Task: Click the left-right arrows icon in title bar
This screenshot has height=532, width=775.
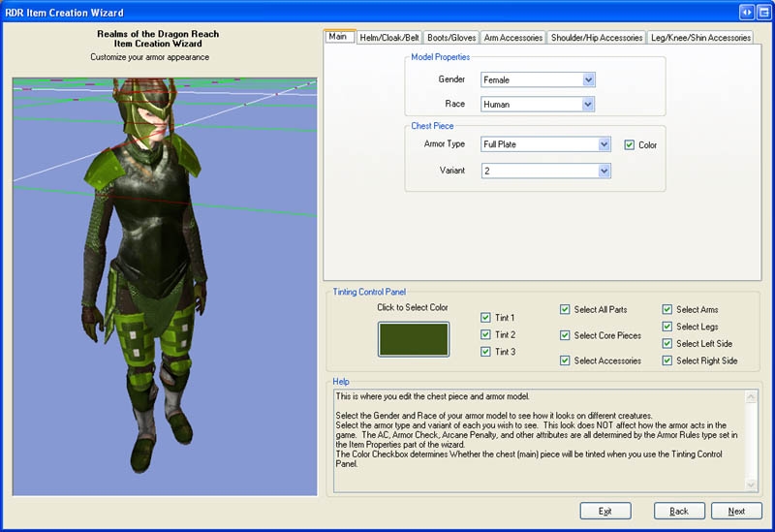Action: [x=747, y=12]
